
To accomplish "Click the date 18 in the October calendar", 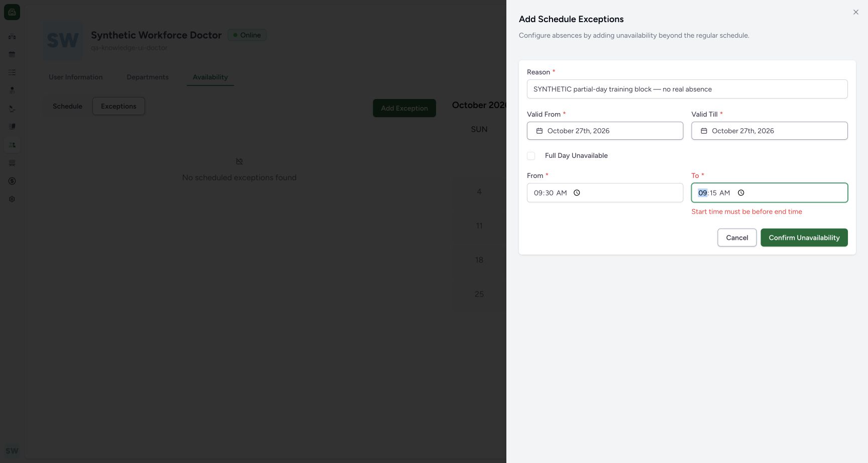I will click(x=479, y=260).
